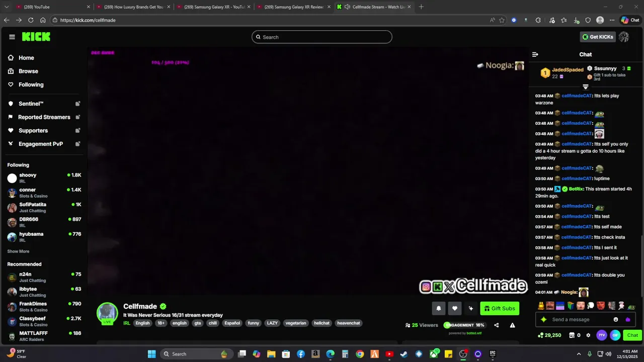Collapse the chat panel with the arrow icon
The height and width of the screenshot is (362, 644).
pyautogui.click(x=535, y=54)
